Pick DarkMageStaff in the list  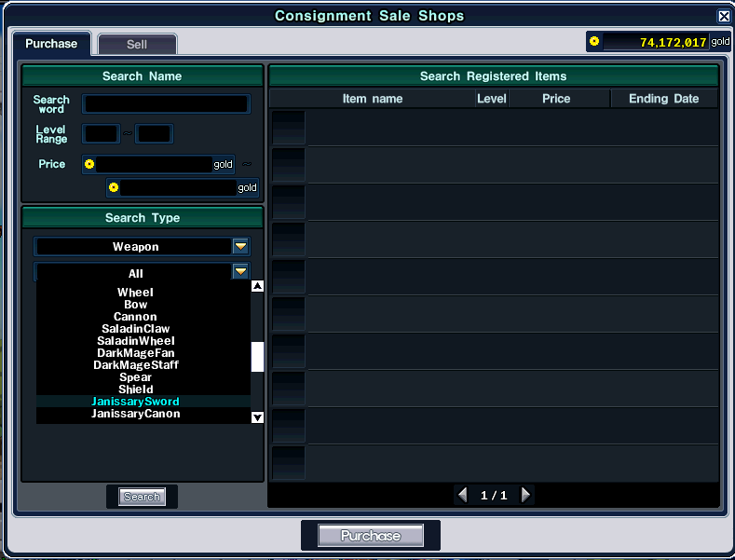(135, 365)
